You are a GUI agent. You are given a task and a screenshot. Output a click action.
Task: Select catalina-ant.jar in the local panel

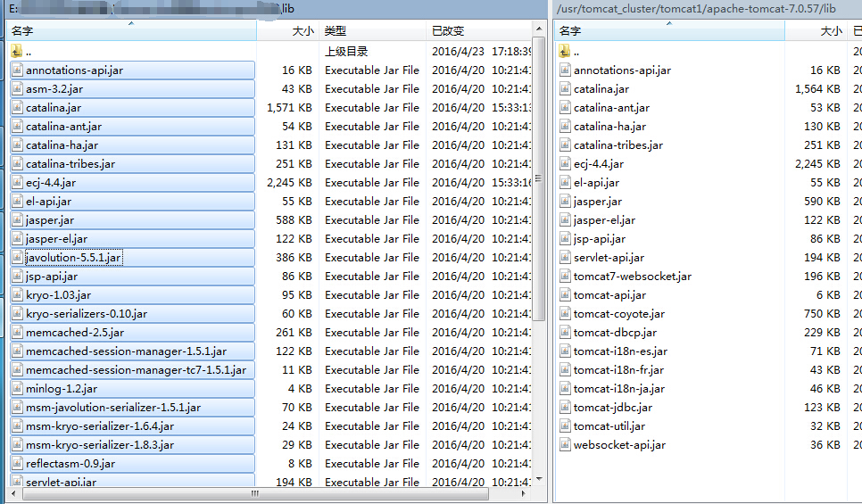click(63, 127)
